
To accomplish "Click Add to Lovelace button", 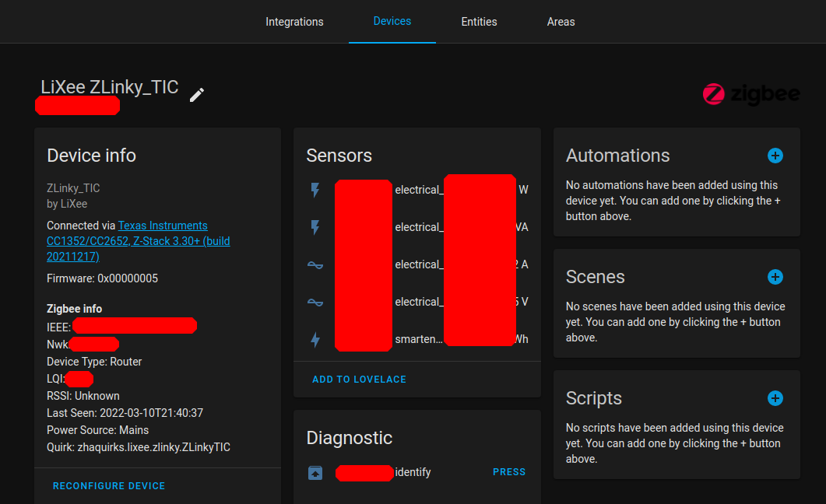I will tap(359, 380).
